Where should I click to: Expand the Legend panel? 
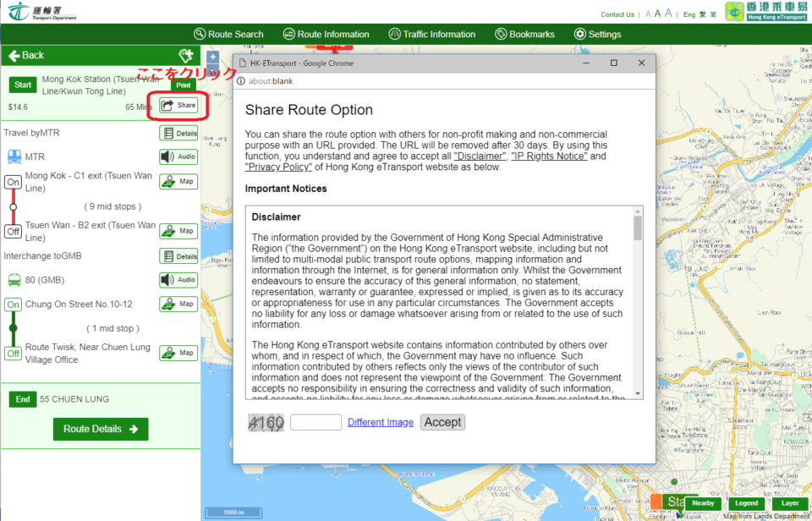click(746, 503)
